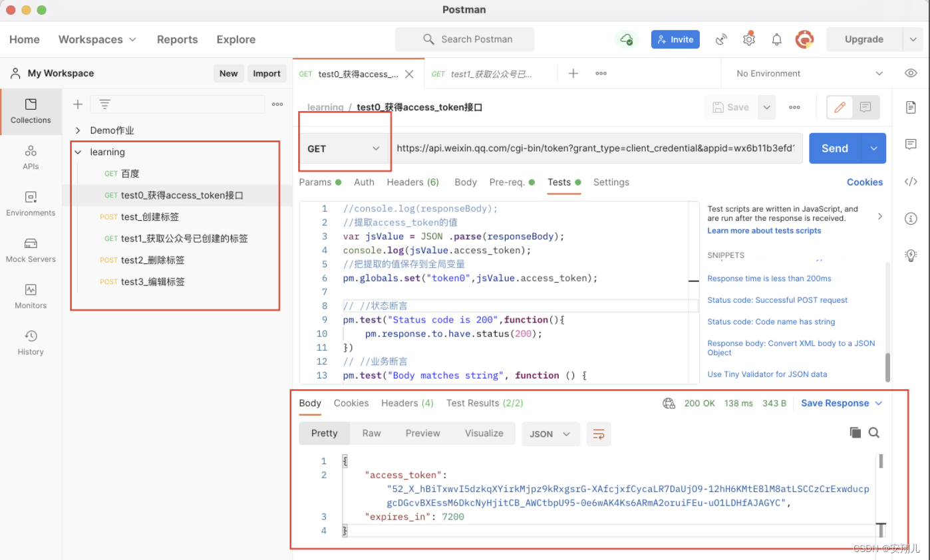The image size is (930, 560).
Task: Open the lightbulb related-requests icon
Action: [x=911, y=254]
